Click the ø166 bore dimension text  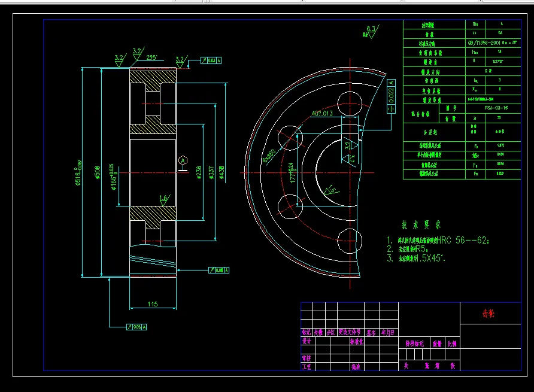click(x=113, y=177)
